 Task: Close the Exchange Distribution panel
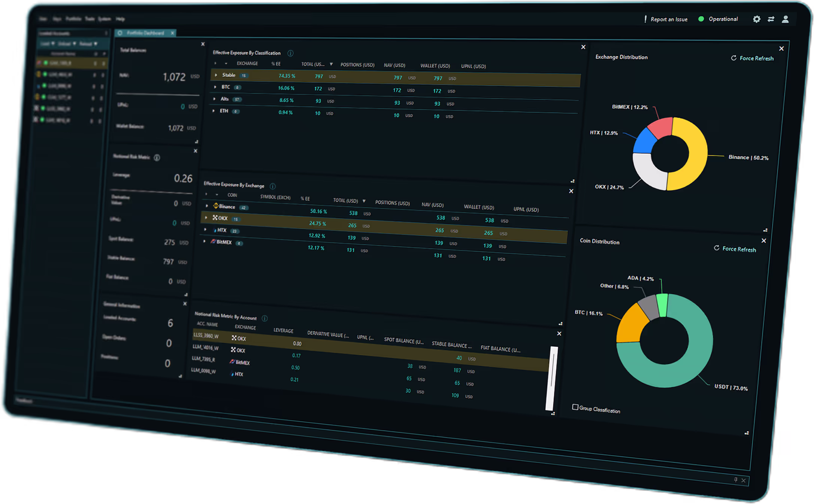781,48
